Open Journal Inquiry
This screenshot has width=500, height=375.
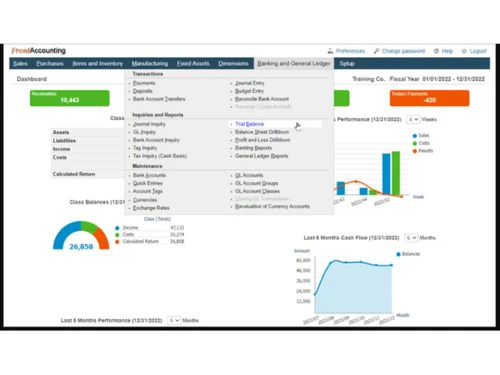tap(149, 124)
